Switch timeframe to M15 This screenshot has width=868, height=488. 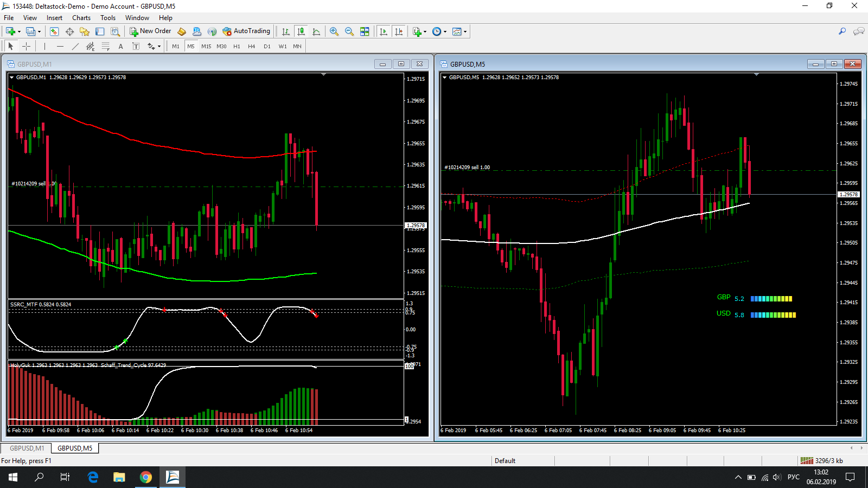pyautogui.click(x=206, y=46)
